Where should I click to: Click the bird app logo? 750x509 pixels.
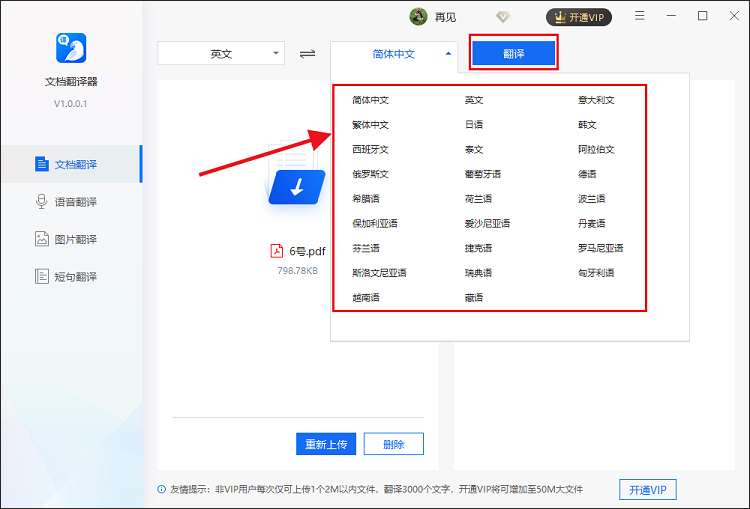tap(71, 48)
